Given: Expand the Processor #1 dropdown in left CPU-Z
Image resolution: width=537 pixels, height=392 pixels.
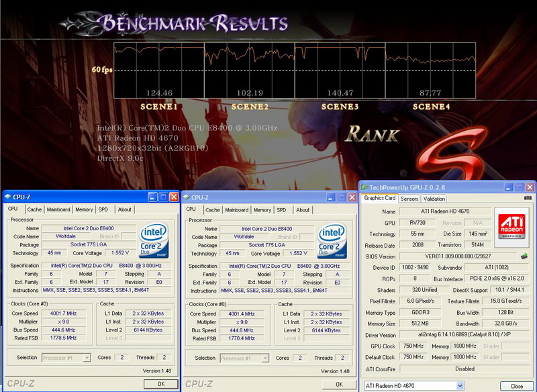Looking at the screenshot, I should tap(87, 358).
